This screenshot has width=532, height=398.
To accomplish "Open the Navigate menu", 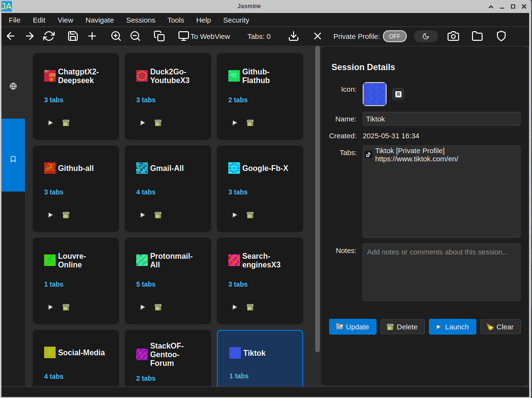I will point(100,20).
